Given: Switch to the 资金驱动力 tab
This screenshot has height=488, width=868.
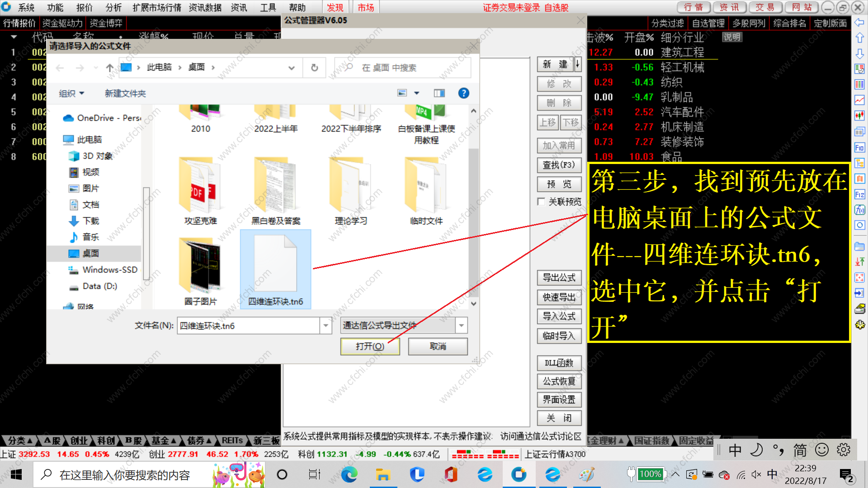Looking at the screenshot, I should 62,23.
